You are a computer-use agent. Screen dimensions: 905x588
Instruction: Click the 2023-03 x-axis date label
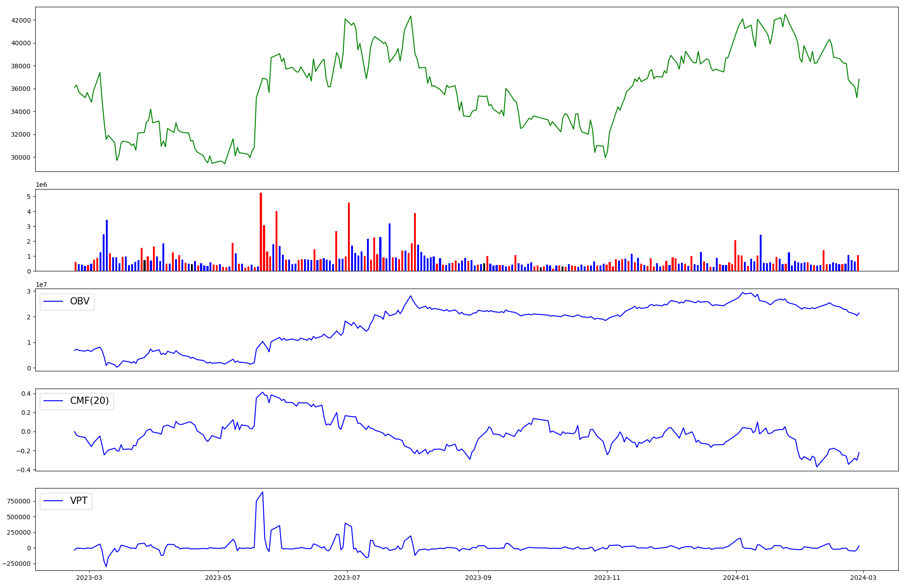point(89,578)
